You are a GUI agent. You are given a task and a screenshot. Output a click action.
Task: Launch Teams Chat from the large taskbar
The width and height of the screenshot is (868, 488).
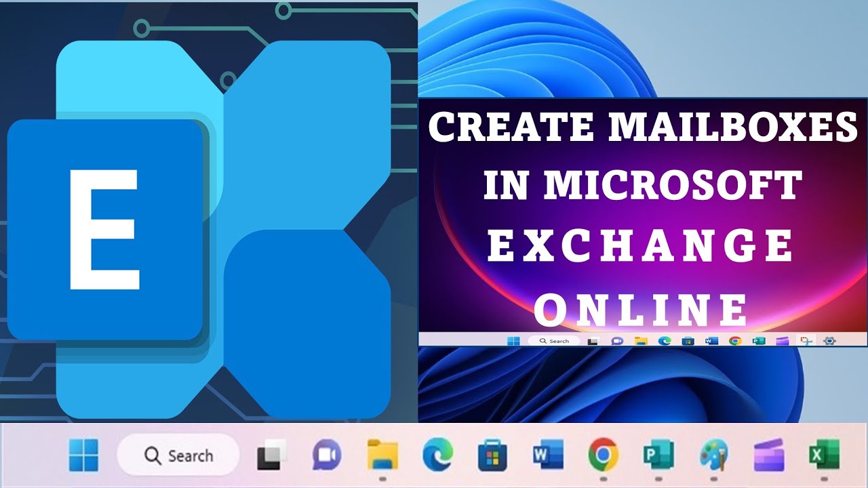(x=327, y=455)
